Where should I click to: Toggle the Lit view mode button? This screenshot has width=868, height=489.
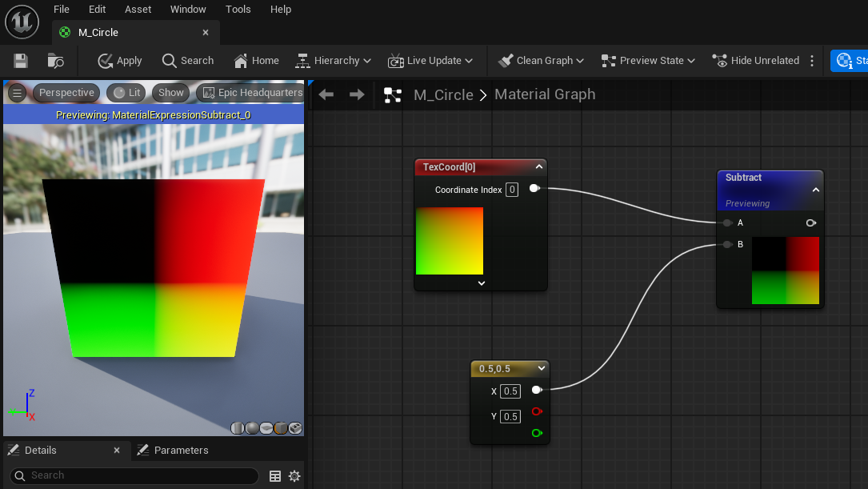[127, 93]
